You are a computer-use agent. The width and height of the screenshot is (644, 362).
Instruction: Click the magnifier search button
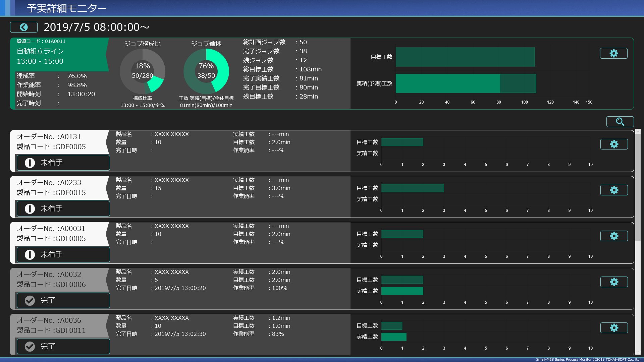pos(620,122)
